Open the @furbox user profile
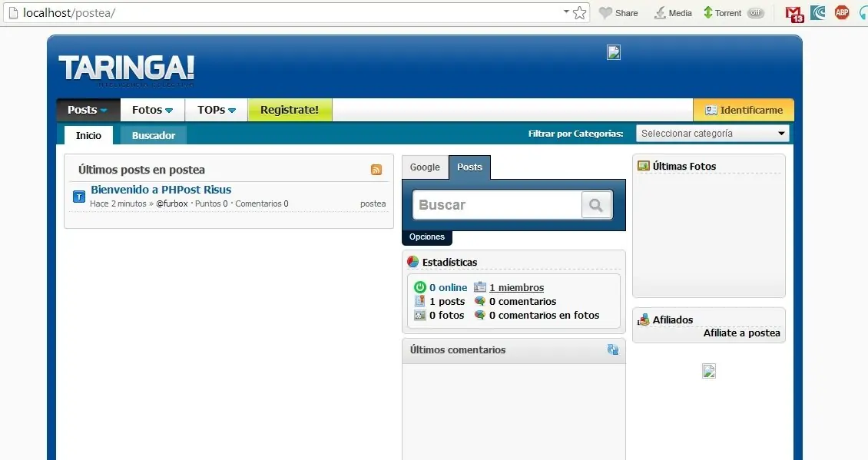Screen dimensions: 868x460 pyautogui.click(x=172, y=204)
